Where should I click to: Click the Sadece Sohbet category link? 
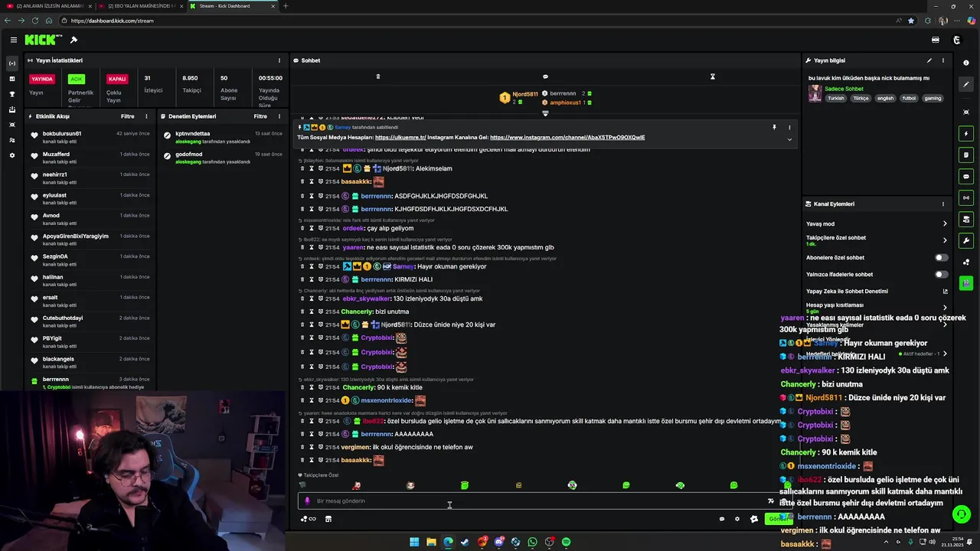click(x=844, y=89)
